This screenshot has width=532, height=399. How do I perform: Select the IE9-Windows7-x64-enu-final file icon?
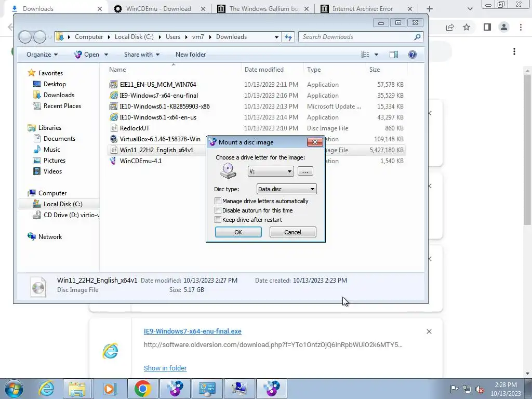click(x=114, y=96)
